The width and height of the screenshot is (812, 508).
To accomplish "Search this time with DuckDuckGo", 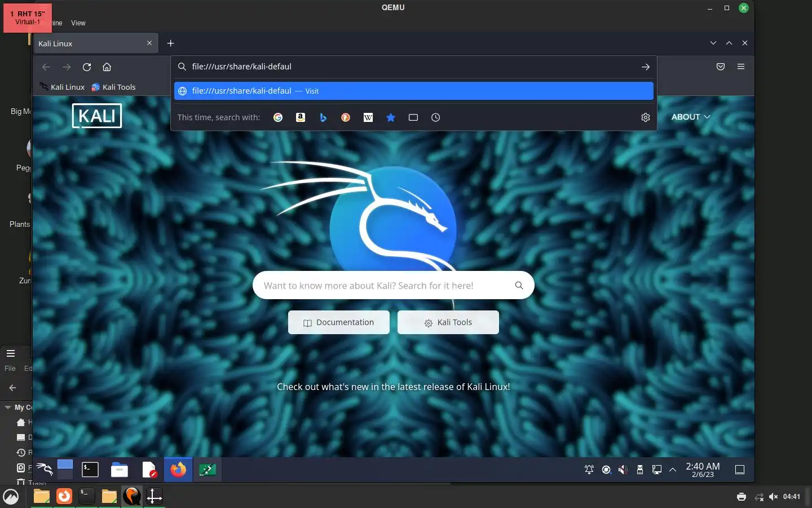I will pos(346,117).
